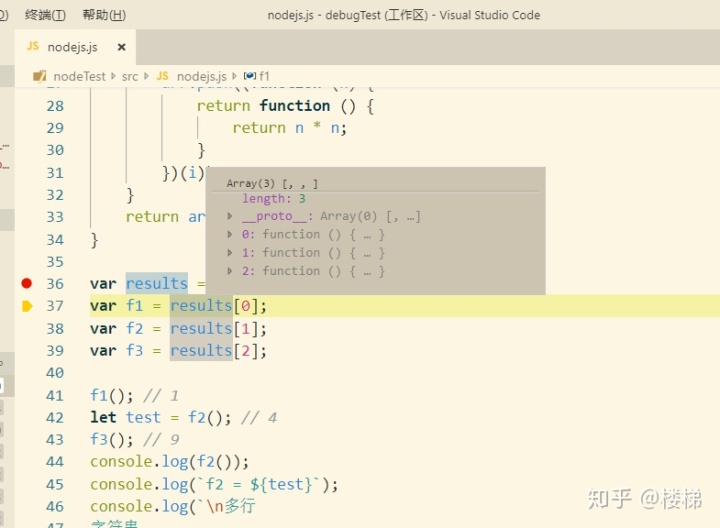Click 'return function ()' on line 28
Screen dimensions: 720x528
click(x=276, y=106)
